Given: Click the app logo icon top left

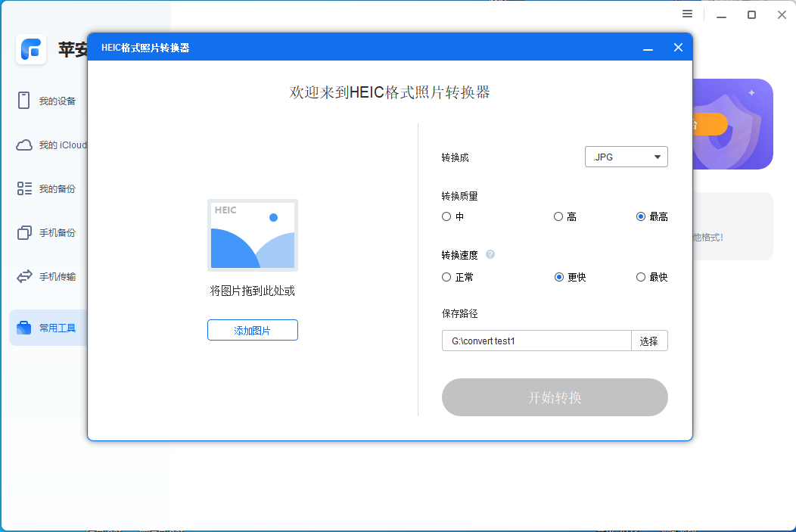Looking at the screenshot, I should tap(31, 50).
